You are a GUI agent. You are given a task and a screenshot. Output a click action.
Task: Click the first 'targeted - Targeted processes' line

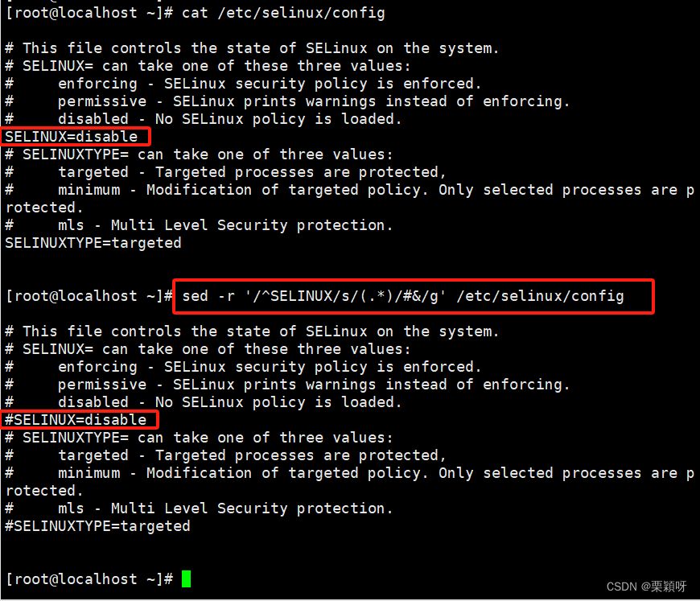(x=225, y=172)
